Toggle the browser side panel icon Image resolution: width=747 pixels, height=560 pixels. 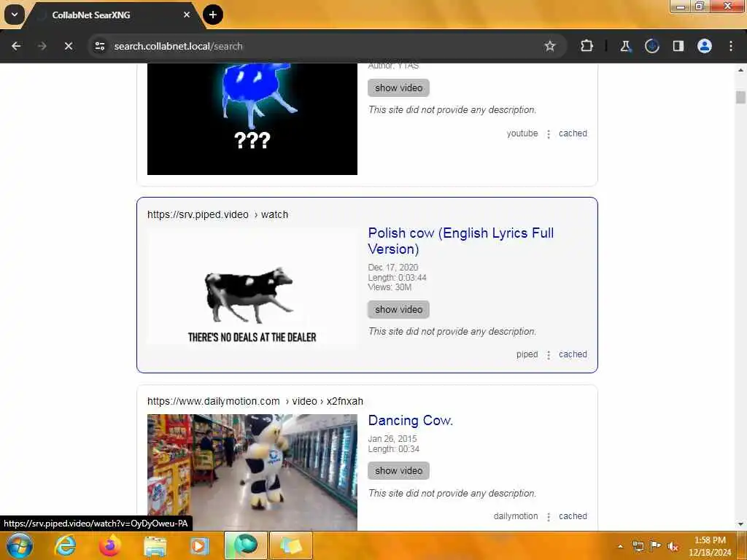coord(678,46)
